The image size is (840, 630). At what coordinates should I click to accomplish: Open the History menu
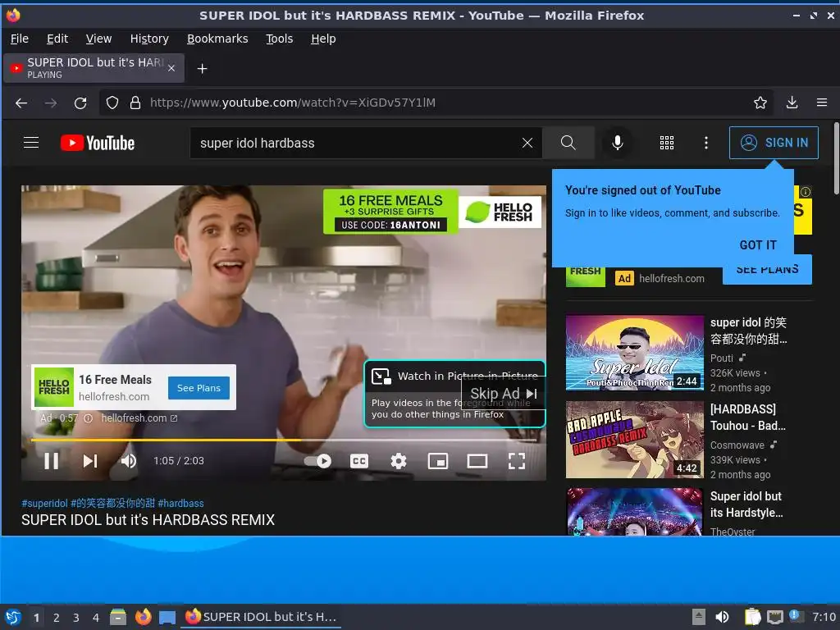point(149,39)
